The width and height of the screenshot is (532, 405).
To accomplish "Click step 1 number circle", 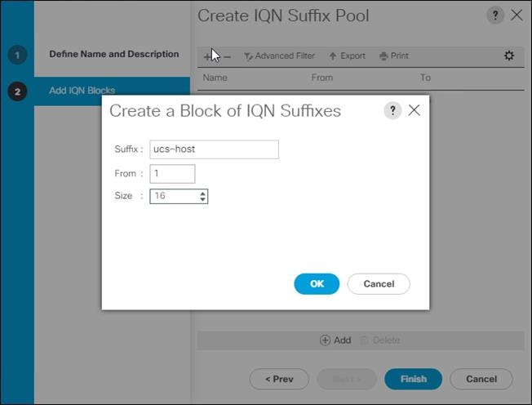I will click(x=17, y=55).
